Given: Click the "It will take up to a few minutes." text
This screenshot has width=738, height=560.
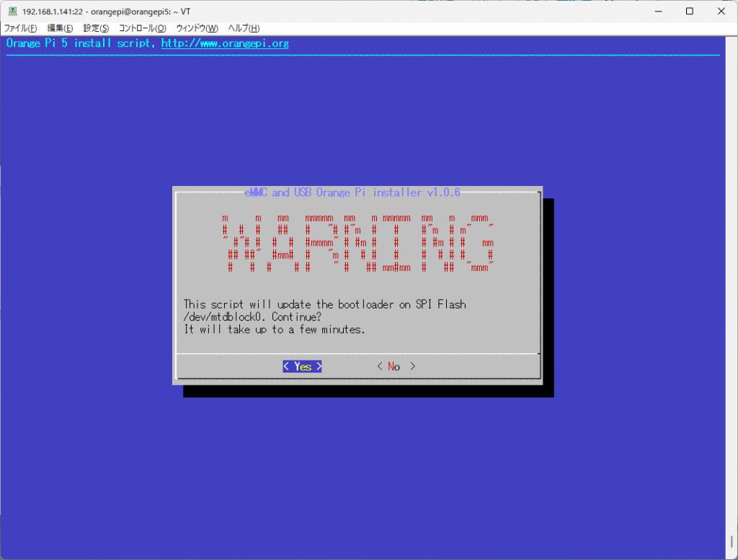Looking at the screenshot, I should point(275,330).
